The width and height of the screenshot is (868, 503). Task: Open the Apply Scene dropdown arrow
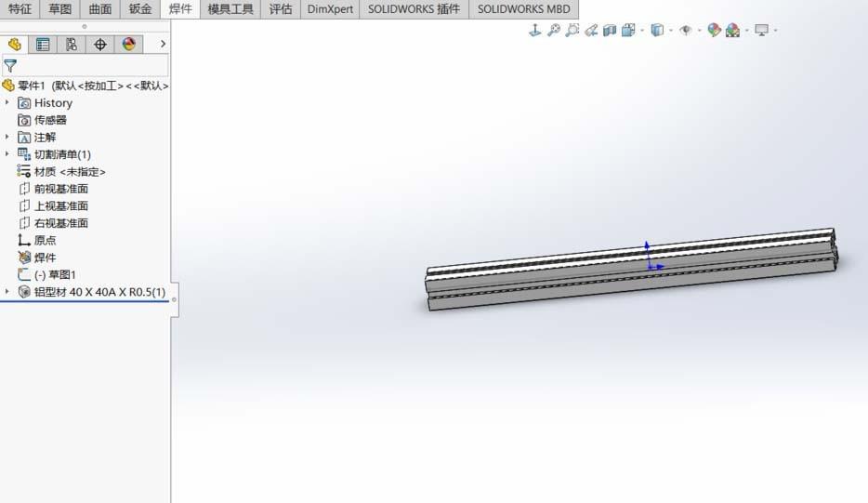click(747, 30)
